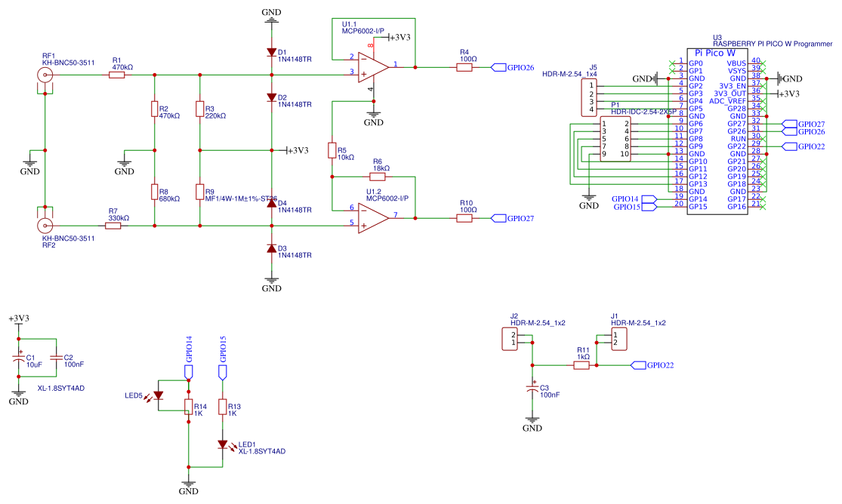The height and width of the screenshot is (504, 842).
Task: Click the 'HDR-IDC-2.54-2X5P' part label
Action: [643, 112]
